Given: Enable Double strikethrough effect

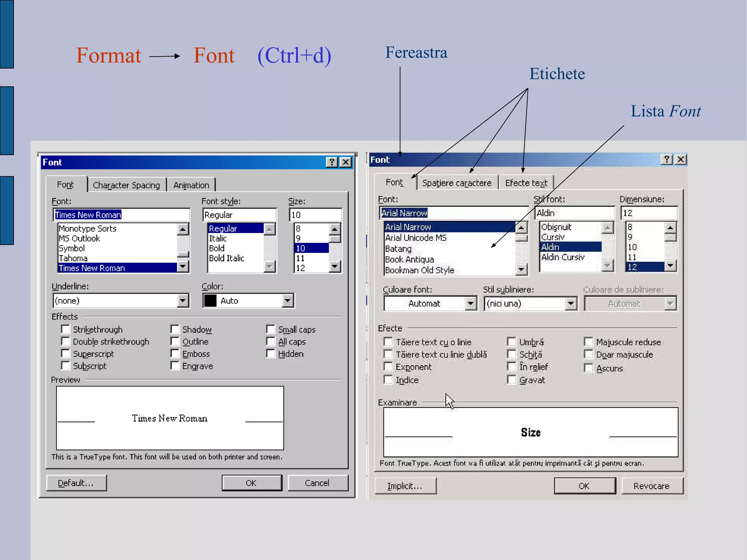Looking at the screenshot, I should point(65,341).
